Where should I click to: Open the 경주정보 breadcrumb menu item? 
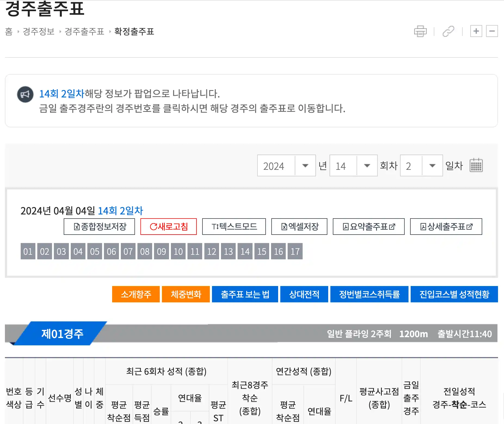pyautogui.click(x=39, y=32)
